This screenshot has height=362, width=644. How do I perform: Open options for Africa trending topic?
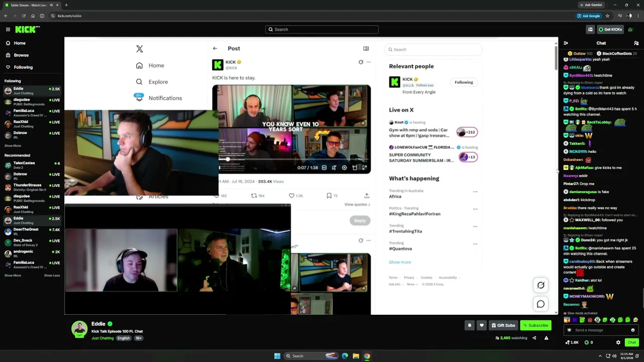[475, 192]
